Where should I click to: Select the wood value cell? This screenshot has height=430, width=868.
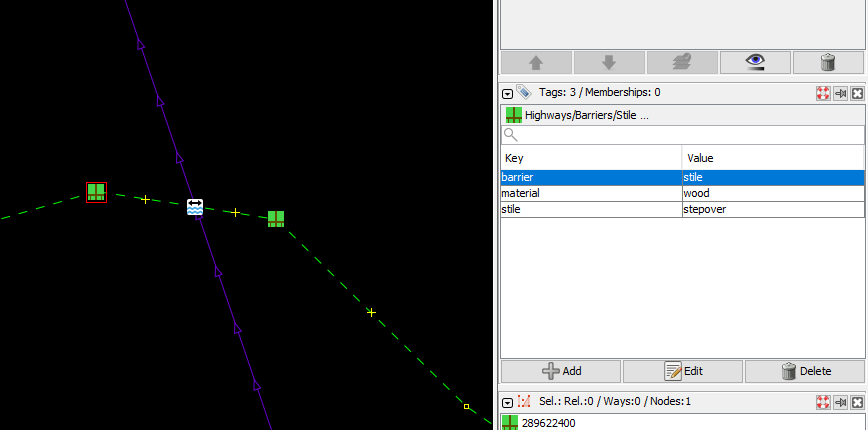click(773, 194)
